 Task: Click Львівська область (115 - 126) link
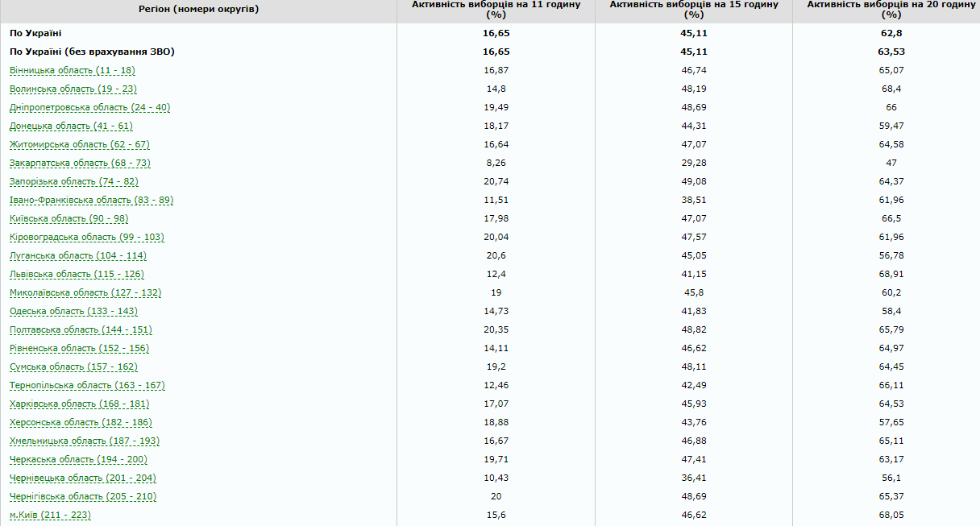77,274
